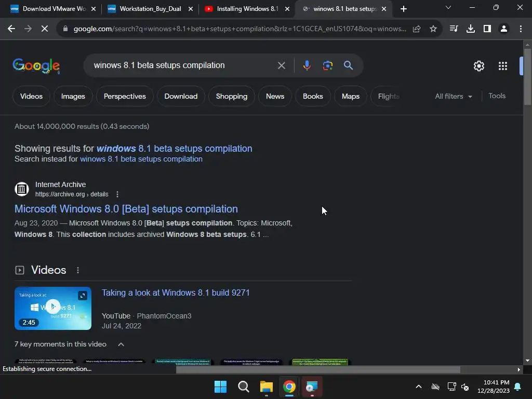Viewport: 532px width, 399px height.
Task: Open Chrome profile icon
Action: (x=504, y=29)
